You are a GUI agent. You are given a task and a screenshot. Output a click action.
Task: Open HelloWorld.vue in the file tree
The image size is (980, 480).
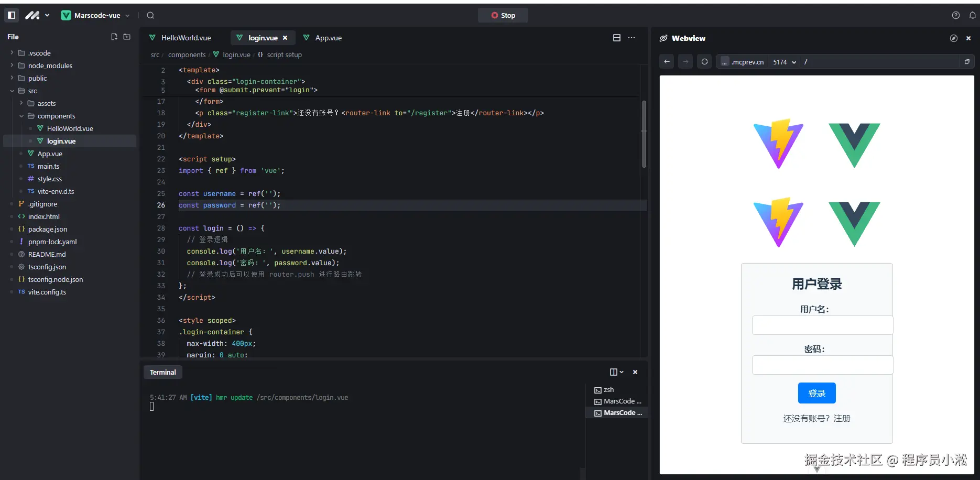(70, 128)
